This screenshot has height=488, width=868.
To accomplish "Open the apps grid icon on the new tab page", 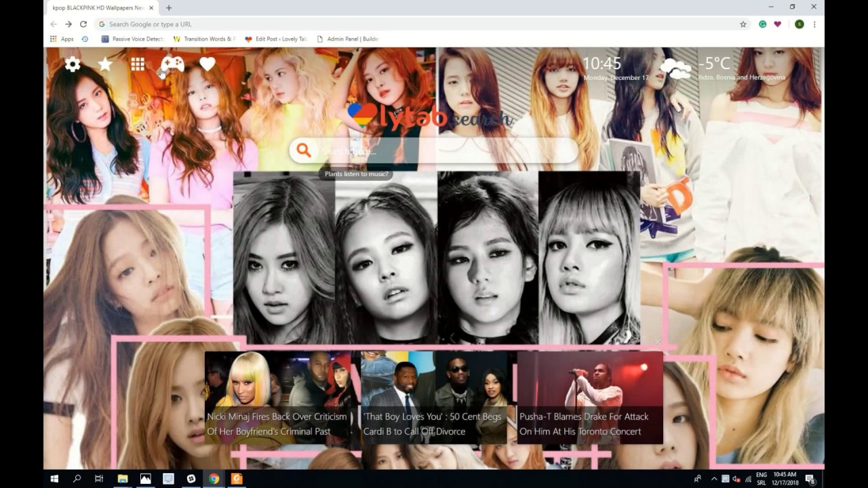I will [138, 64].
